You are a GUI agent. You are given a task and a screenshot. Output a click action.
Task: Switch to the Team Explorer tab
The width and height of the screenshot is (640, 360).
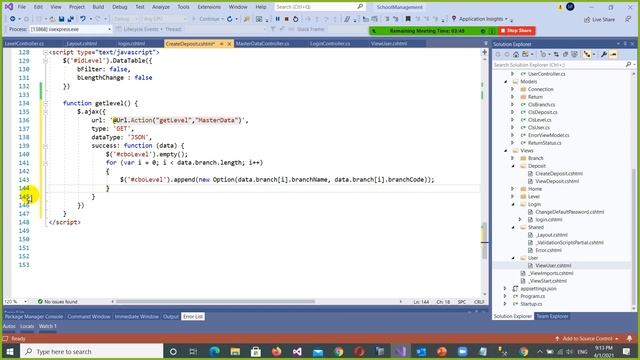coord(552,316)
